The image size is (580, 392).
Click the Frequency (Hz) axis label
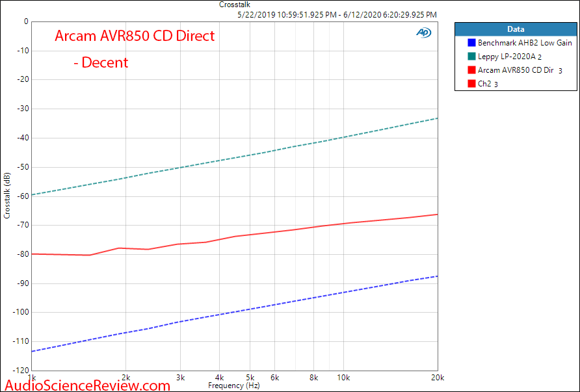coord(234,385)
